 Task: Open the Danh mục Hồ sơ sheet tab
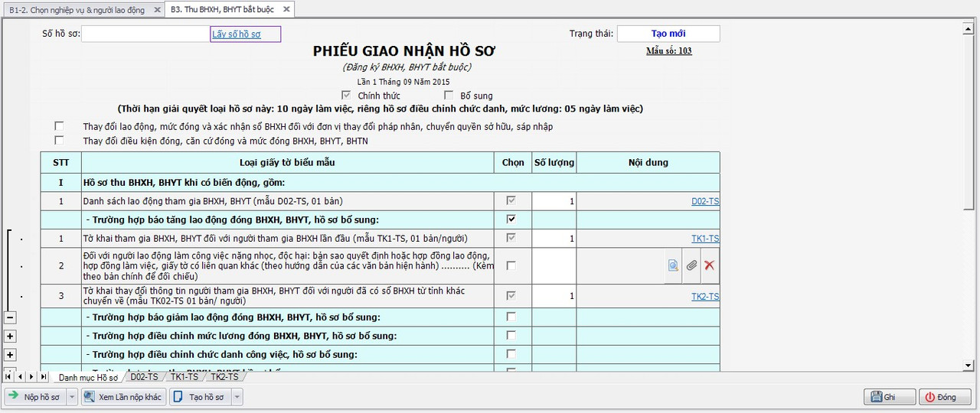pyautogui.click(x=88, y=377)
